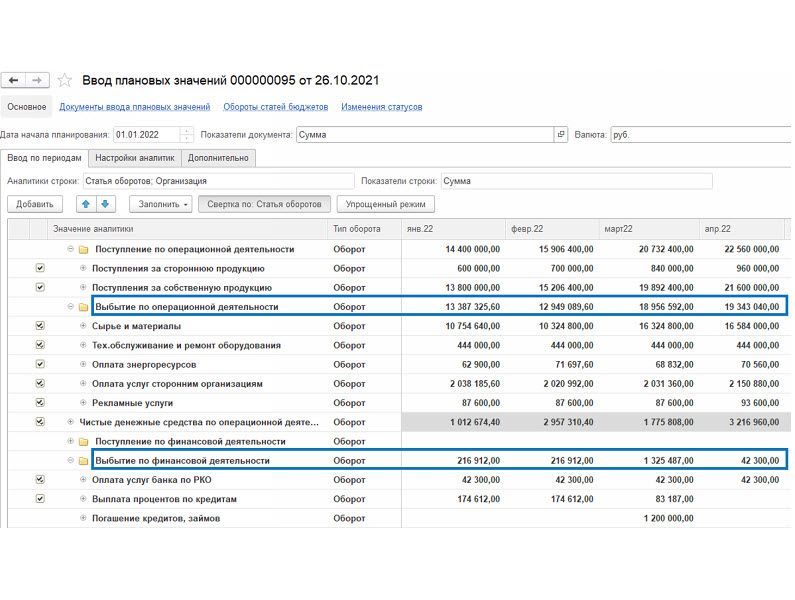Click the Показатели документа Сумма field

tap(425, 135)
